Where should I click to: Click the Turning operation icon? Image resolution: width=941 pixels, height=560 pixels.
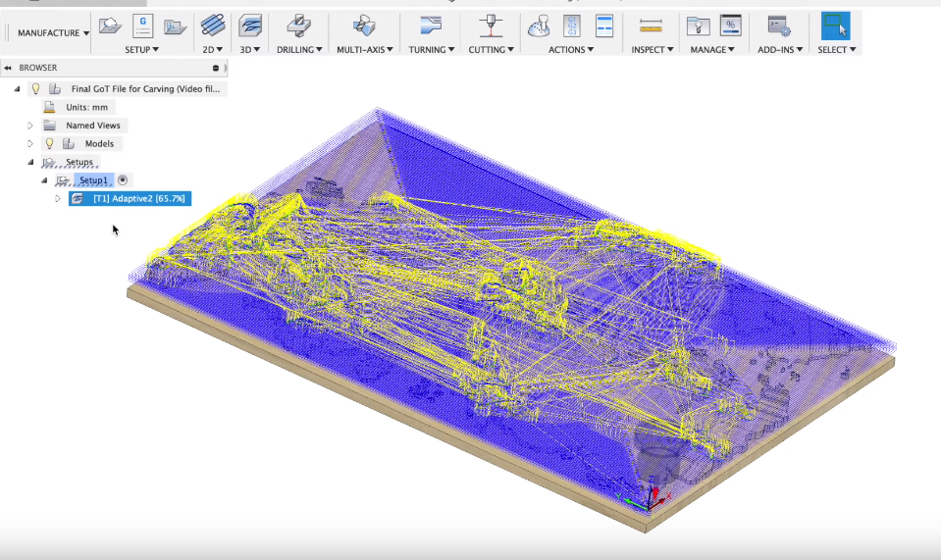pyautogui.click(x=431, y=25)
